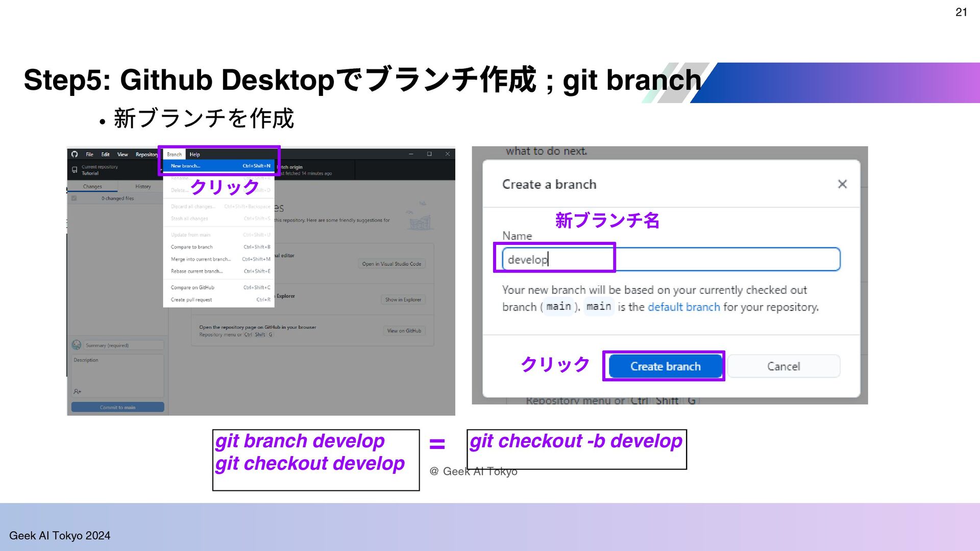This screenshot has height=551, width=980.
Task: Close the Create a branch dialog with X
Action: tap(842, 184)
